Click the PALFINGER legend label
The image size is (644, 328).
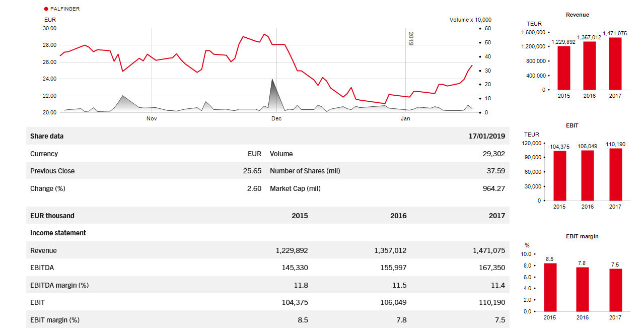click(65, 9)
